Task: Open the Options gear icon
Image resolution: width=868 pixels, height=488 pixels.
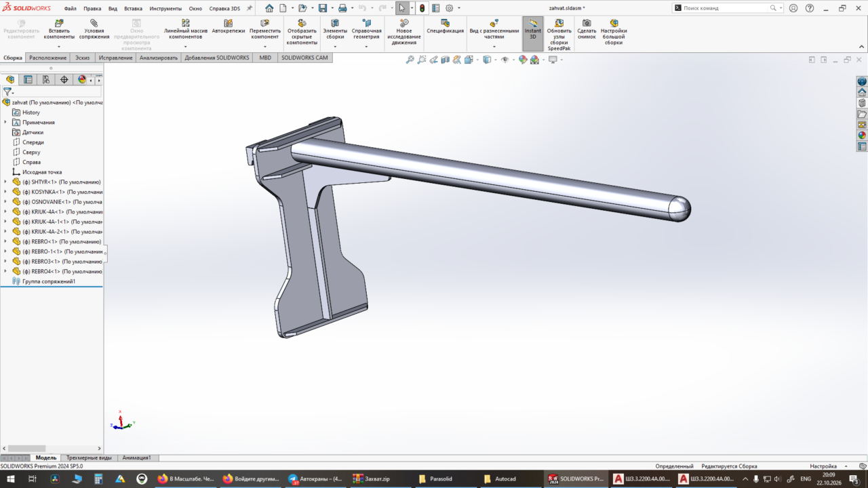Action: coord(449,8)
